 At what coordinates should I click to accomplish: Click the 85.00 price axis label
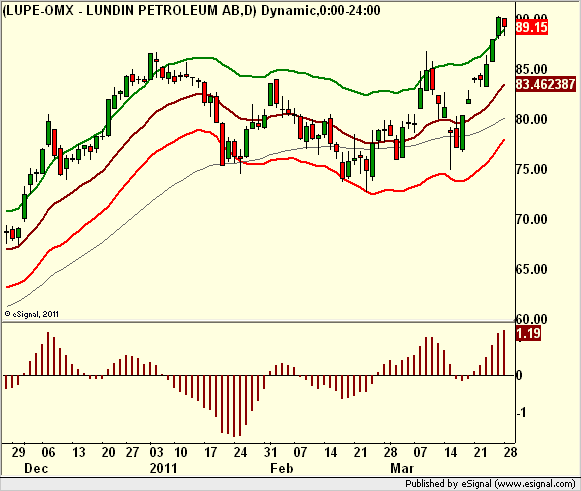(x=531, y=69)
